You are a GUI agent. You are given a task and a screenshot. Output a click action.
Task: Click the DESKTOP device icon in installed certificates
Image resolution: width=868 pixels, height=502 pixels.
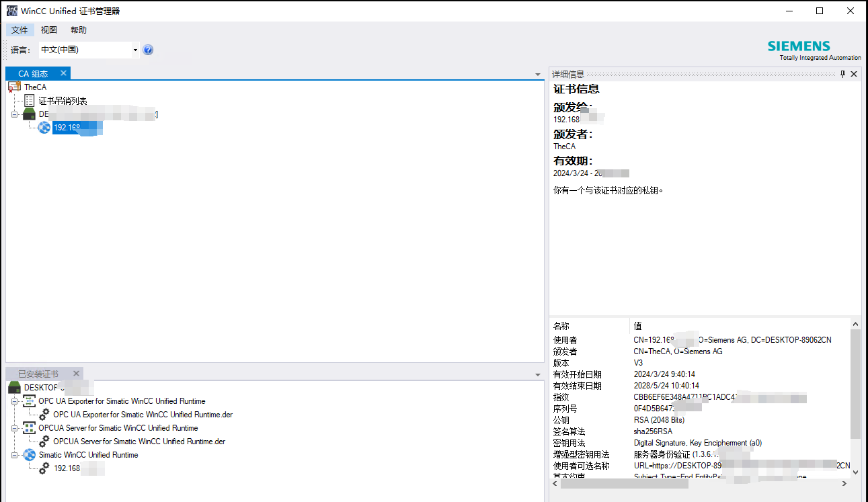(14, 388)
